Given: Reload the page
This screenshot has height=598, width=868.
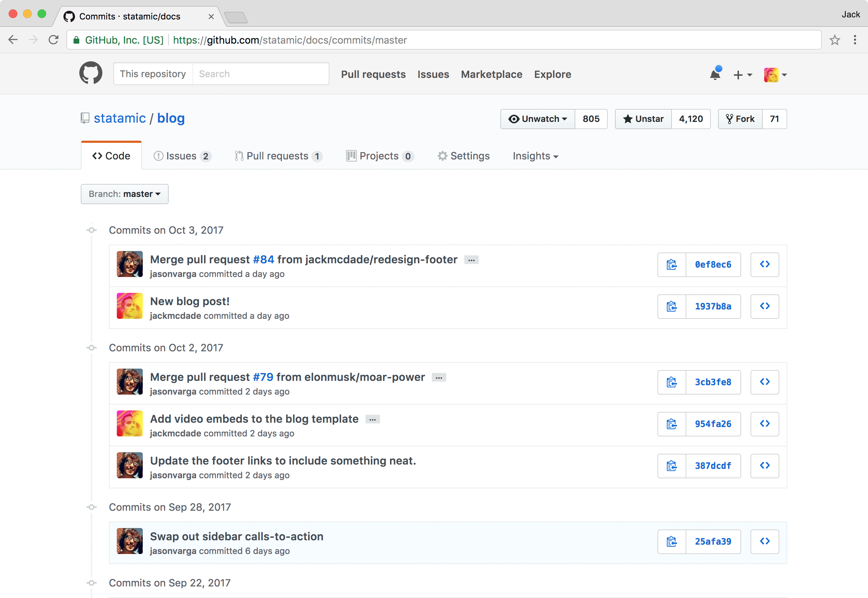Looking at the screenshot, I should pos(54,40).
